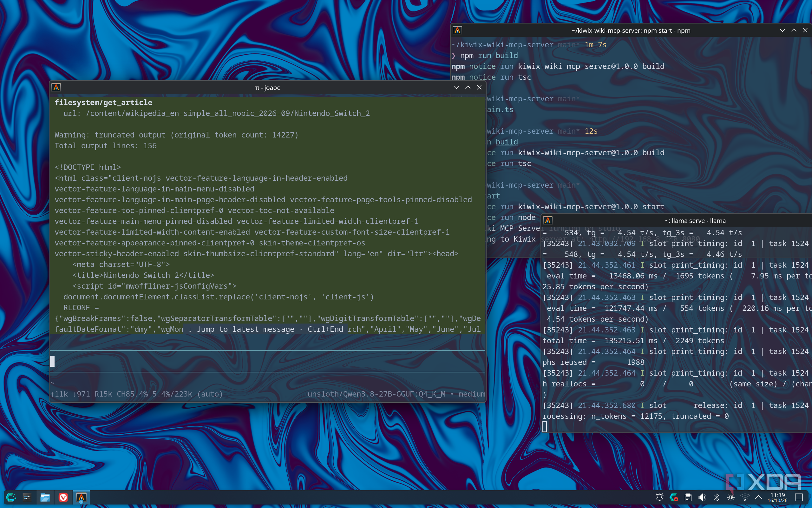Viewport: 812px width, 508px height.
Task: Focus the prompt input field in π window
Action: [x=267, y=361]
